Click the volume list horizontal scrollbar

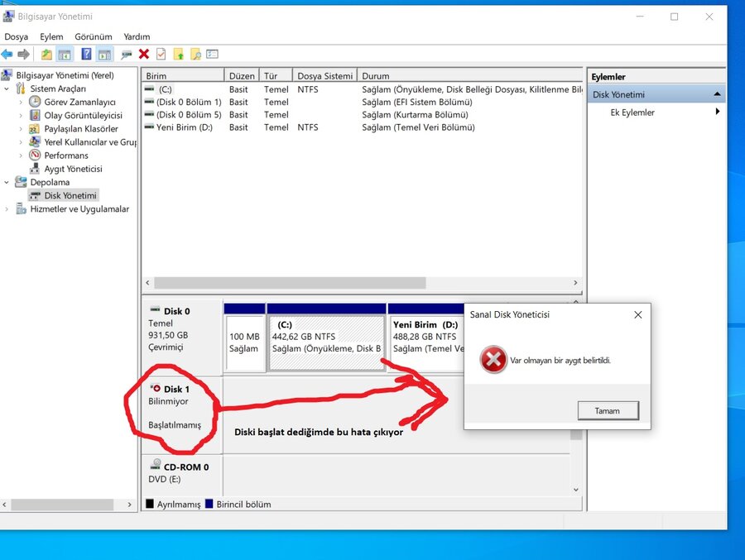(x=290, y=283)
